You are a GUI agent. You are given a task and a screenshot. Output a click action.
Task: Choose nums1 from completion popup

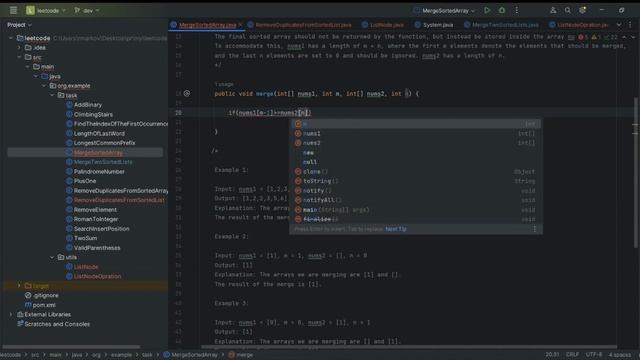point(416,133)
